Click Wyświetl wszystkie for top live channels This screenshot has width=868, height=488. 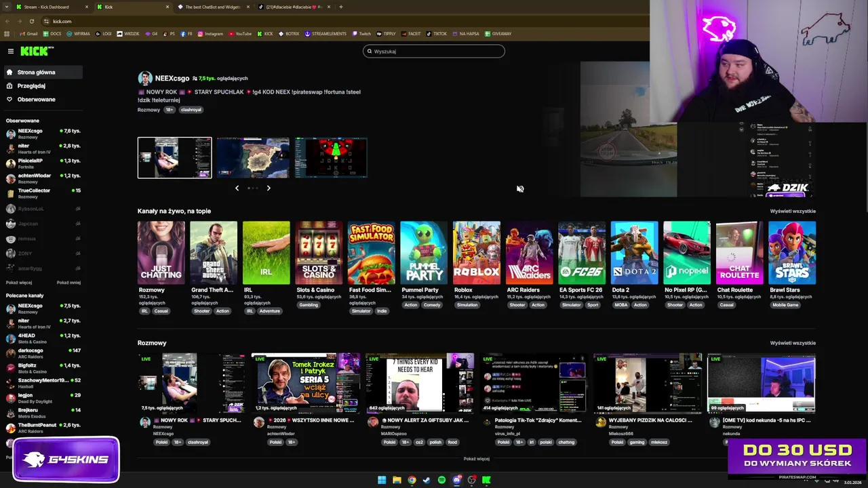(x=793, y=211)
